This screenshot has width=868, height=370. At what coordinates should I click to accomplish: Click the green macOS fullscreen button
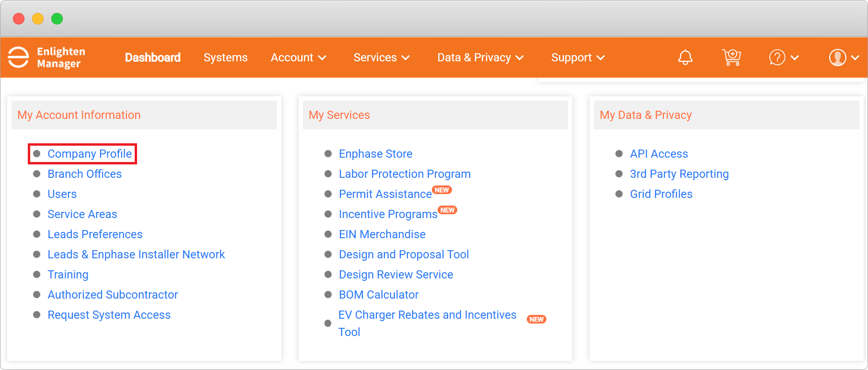tap(57, 19)
